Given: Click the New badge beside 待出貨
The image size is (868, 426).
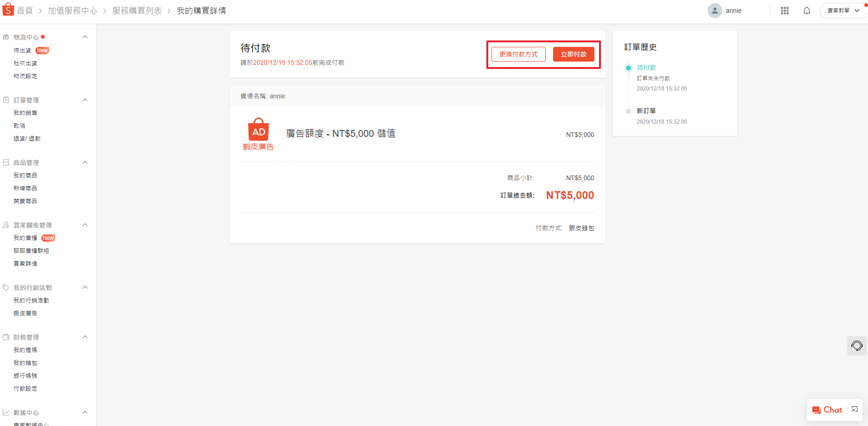Looking at the screenshot, I should click(x=42, y=51).
